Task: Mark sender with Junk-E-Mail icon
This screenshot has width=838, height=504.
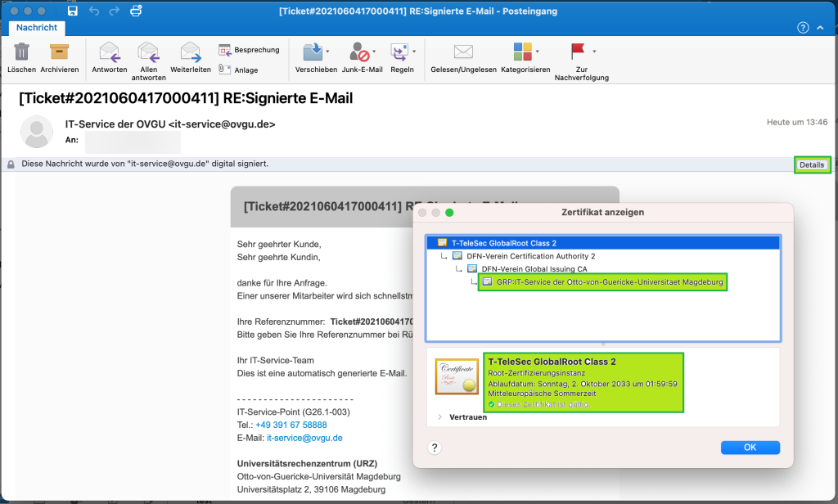Action: pyautogui.click(x=359, y=52)
